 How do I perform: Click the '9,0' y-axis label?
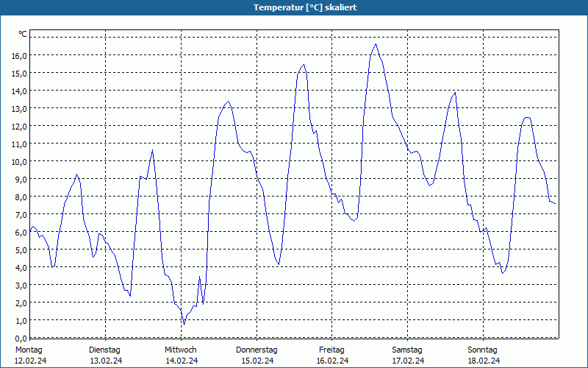point(21,179)
